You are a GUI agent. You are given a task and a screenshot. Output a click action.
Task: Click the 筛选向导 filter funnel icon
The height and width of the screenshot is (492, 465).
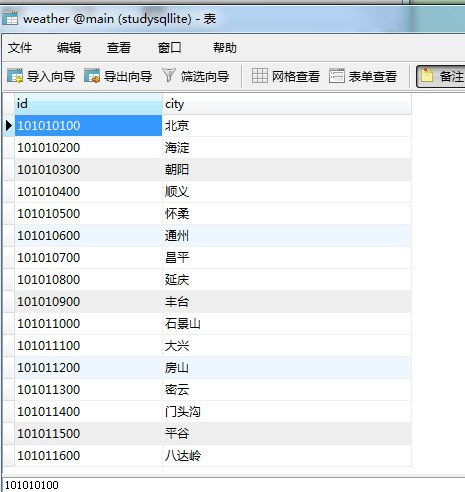coord(169,75)
